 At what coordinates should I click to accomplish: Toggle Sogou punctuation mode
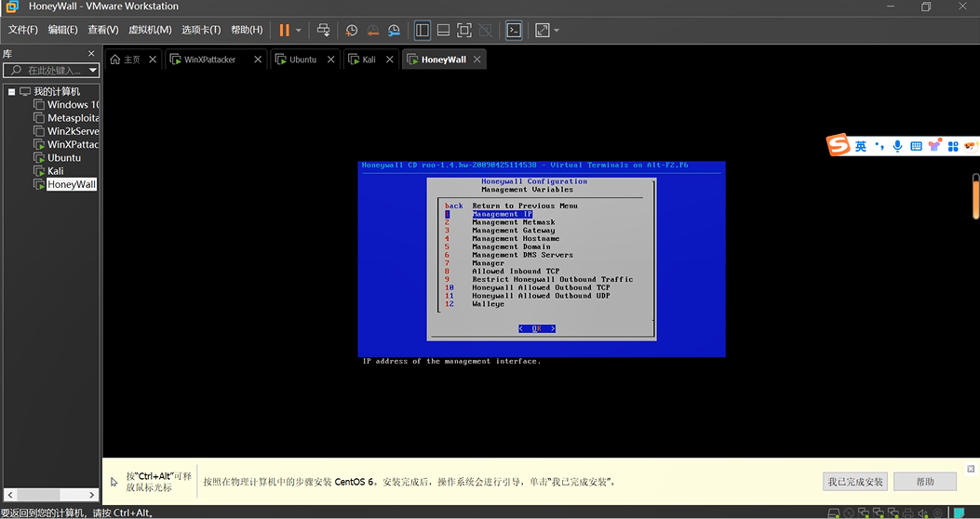(x=879, y=146)
